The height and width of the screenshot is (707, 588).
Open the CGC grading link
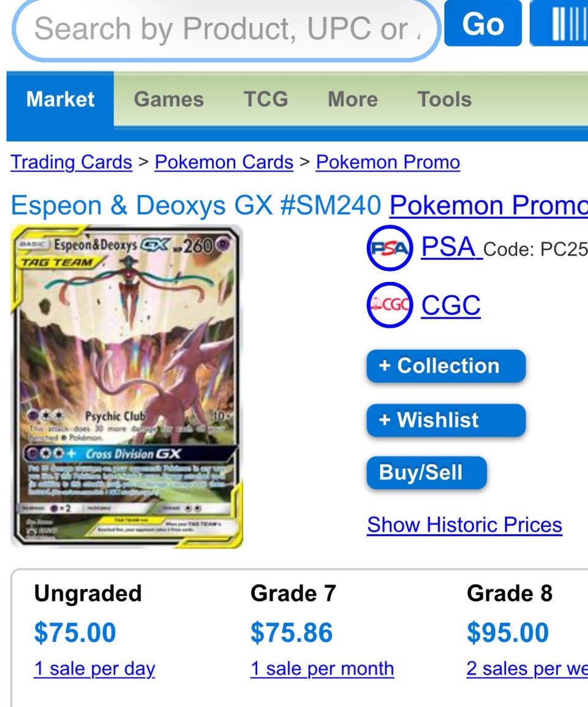coord(451,306)
